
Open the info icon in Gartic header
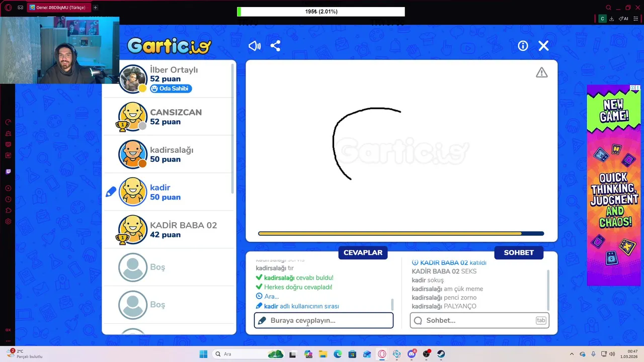[x=523, y=46]
